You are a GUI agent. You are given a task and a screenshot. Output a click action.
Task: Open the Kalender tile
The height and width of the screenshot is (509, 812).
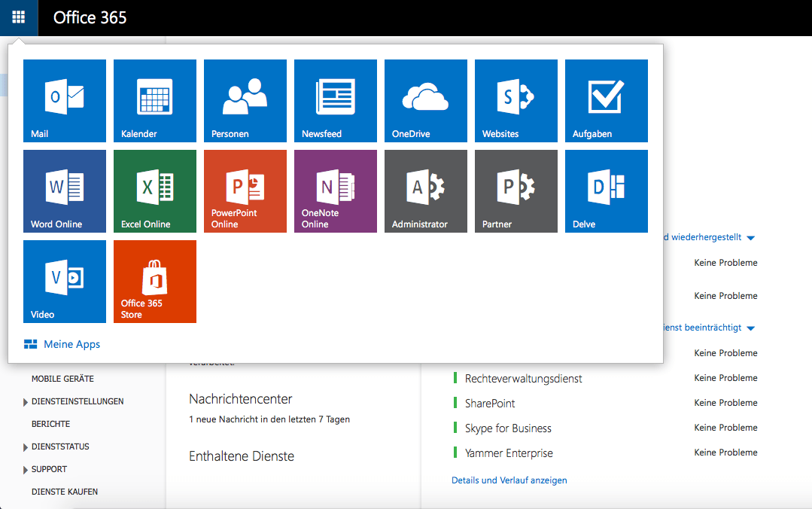click(x=155, y=101)
